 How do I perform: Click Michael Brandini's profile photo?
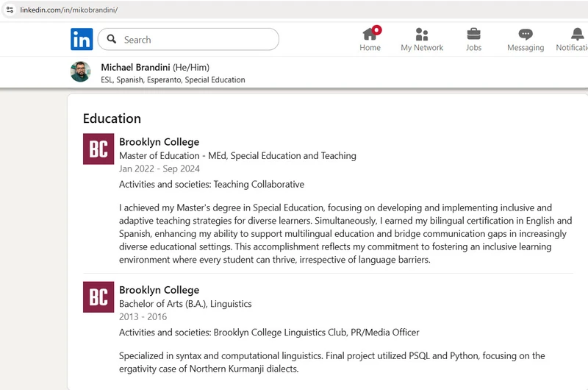point(80,71)
